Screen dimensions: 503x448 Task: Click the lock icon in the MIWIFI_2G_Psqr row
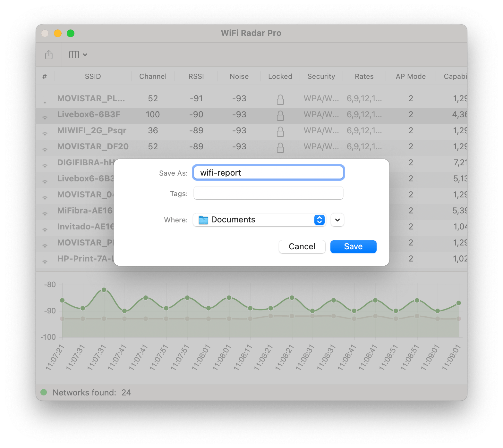pyautogui.click(x=280, y=131)
